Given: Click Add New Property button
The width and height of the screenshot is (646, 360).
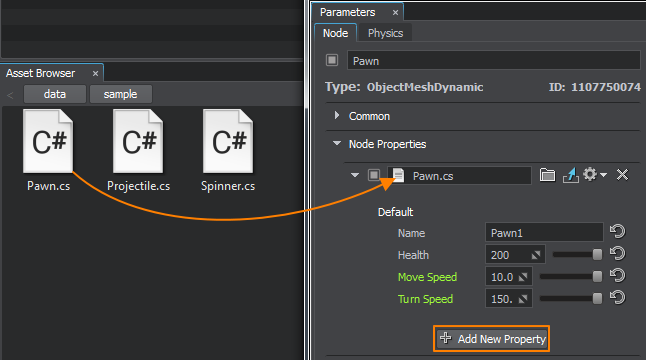Looking at the screenshot, I should click(x=492, y=339).
